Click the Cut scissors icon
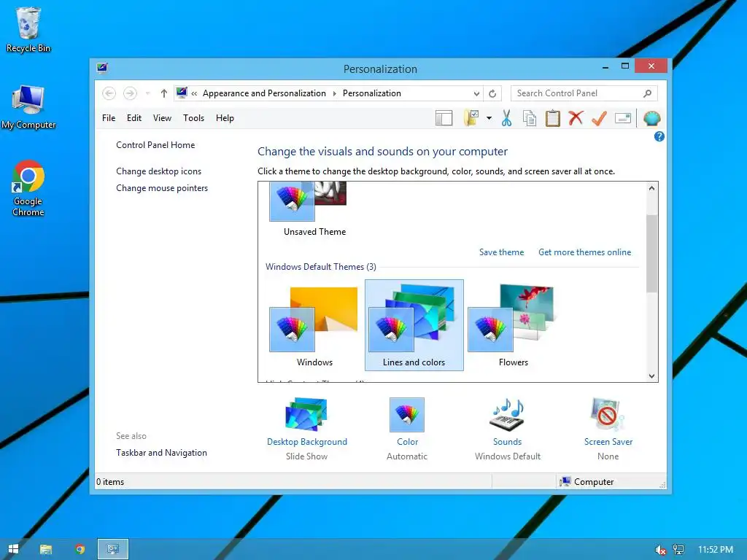The height and width of the screenshot is (560, 747). [x=506, y=118]
